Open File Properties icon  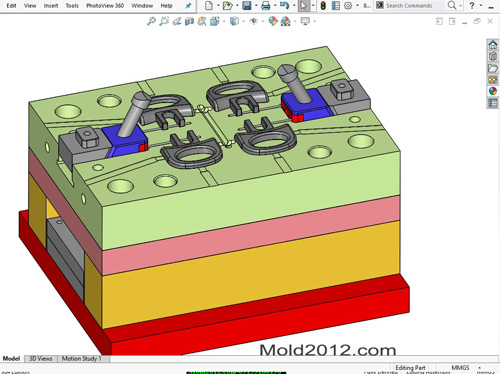336,6
